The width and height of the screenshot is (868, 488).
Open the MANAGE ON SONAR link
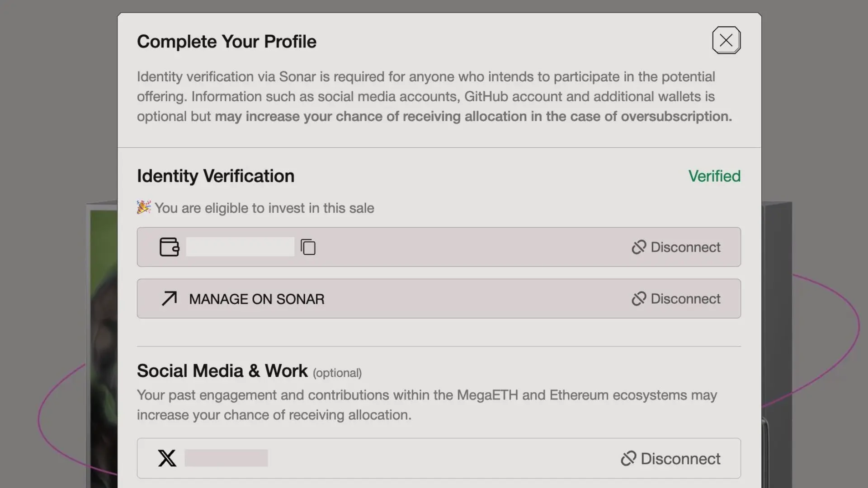point(256,299)
